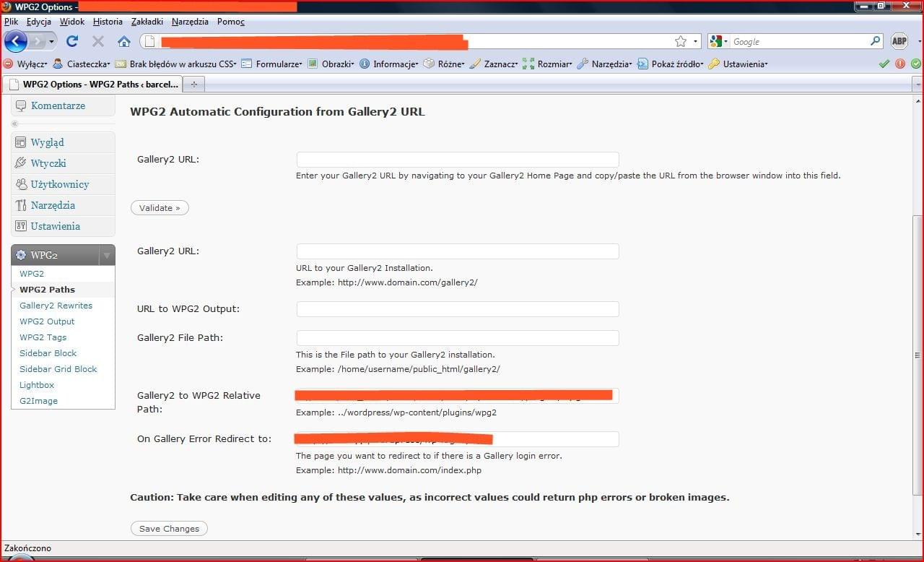
Task: Open WPG2 Output settings
Action: click(47, 321)
